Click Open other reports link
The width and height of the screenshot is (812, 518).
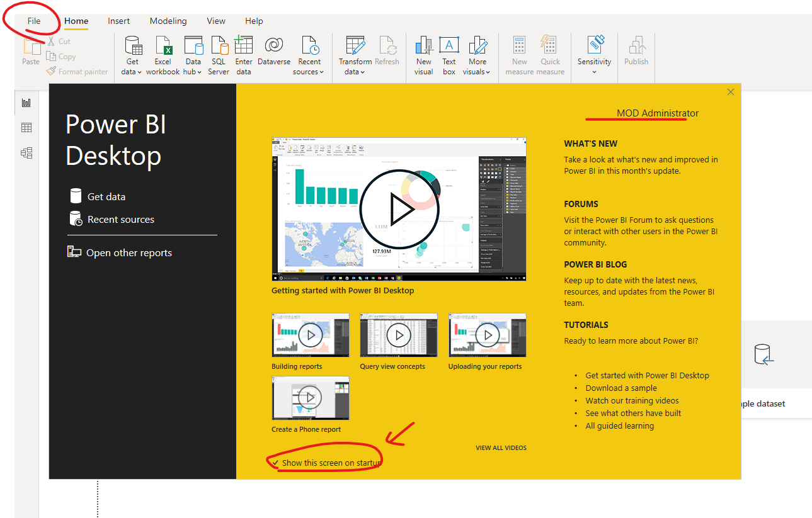click(120, 252)
